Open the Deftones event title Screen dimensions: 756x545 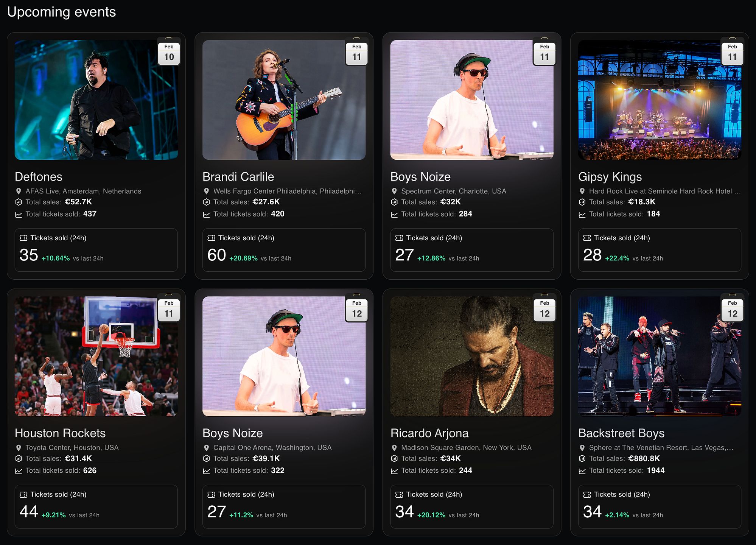pos(39,177)
